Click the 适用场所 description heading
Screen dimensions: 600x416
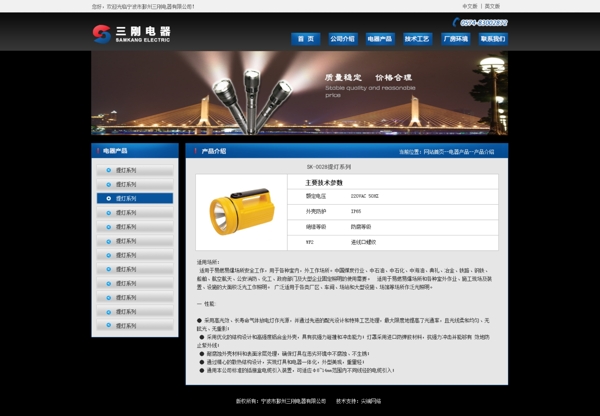tap(208, 263)
